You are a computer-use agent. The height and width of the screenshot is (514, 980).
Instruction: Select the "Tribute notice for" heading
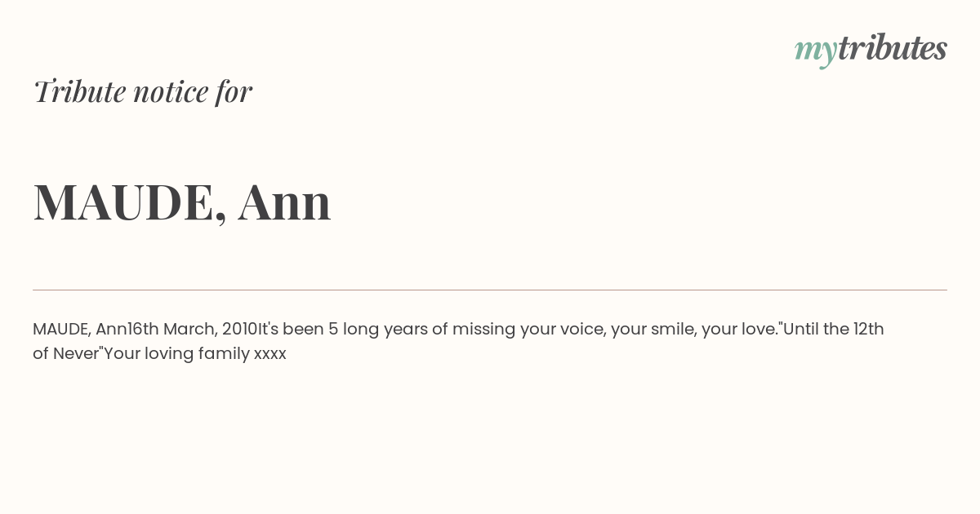(142, 91)
